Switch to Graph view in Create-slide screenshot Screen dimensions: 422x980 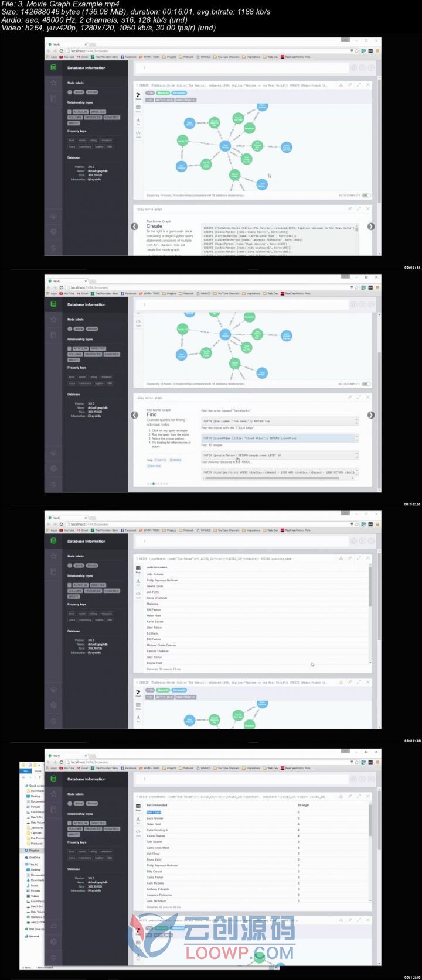point(138,95)
